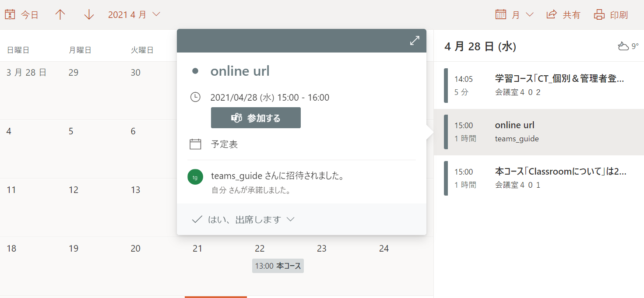This screenshot has width=644, height=298.
Task: Open the Month view selector dropdown
Action: pos(514,14)
